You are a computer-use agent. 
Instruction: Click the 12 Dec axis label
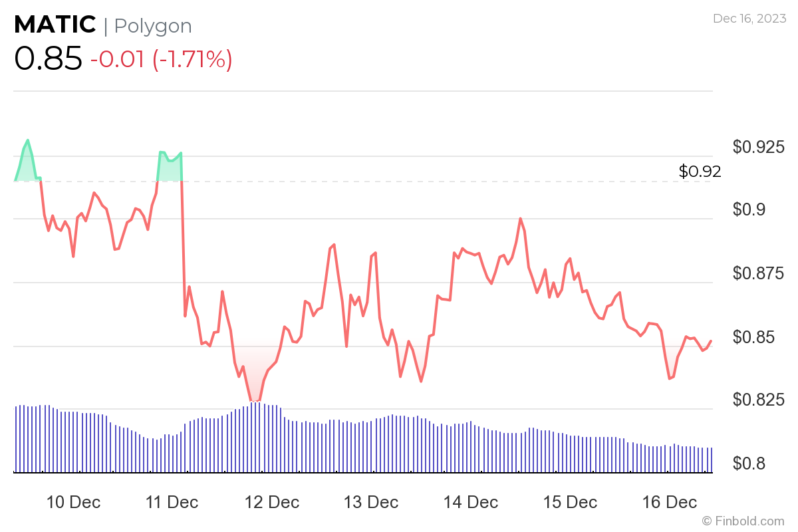coord(272,503)
